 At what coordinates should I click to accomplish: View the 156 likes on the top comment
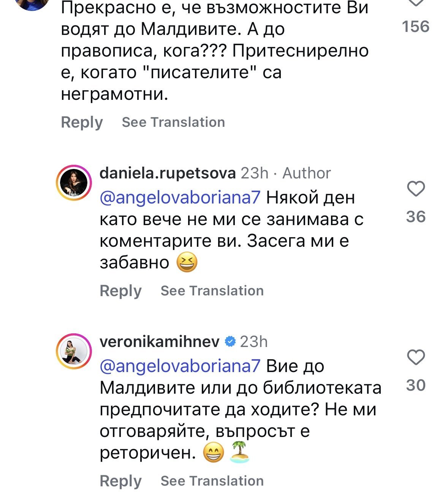[x=416, y=27]
